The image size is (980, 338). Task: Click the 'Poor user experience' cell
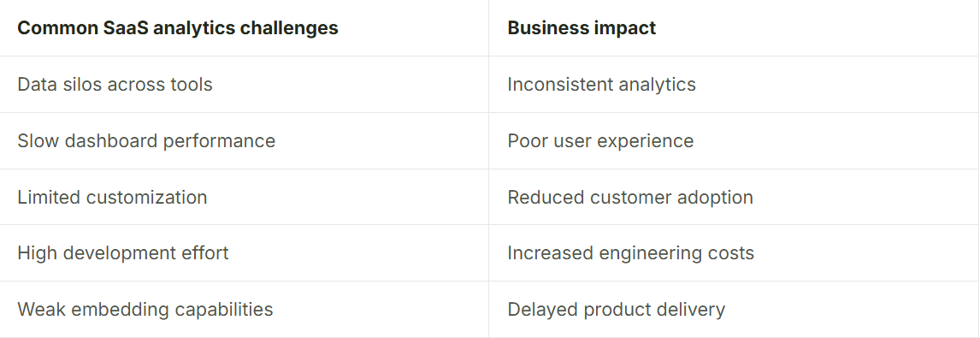coord(734,141)
